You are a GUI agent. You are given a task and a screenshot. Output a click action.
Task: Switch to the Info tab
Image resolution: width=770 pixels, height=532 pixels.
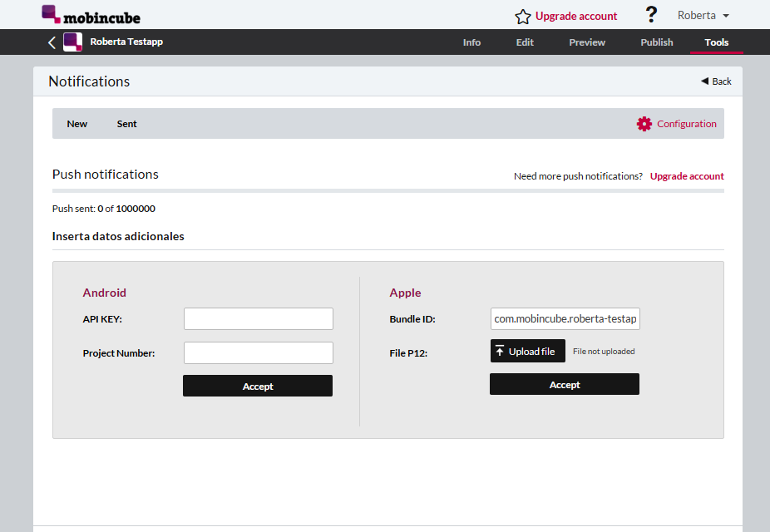click(471, 42)
